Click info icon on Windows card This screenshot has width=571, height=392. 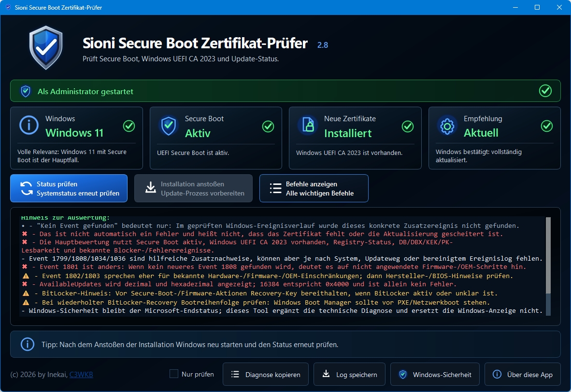click(29, 125)
